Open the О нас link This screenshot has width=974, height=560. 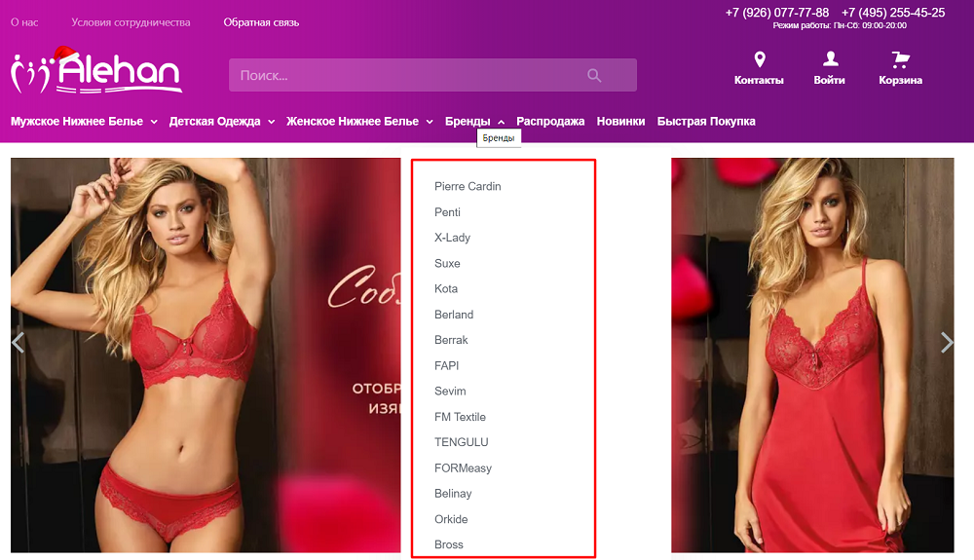[x=24, y=22]
